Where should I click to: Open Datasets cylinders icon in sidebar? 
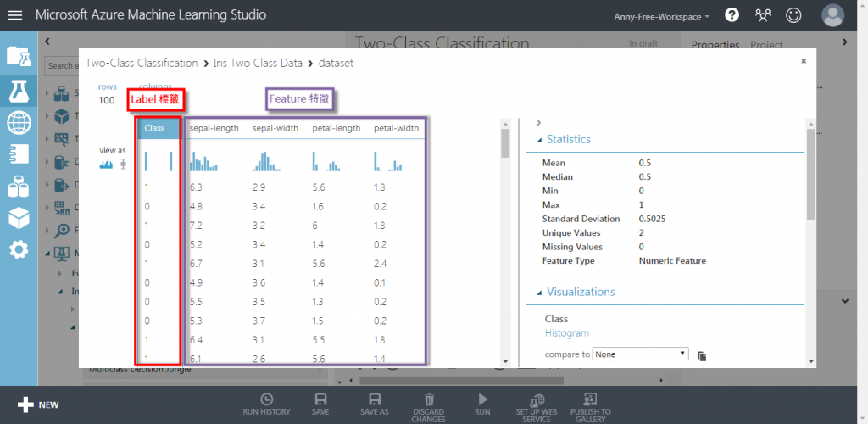[x=19, y=187]
